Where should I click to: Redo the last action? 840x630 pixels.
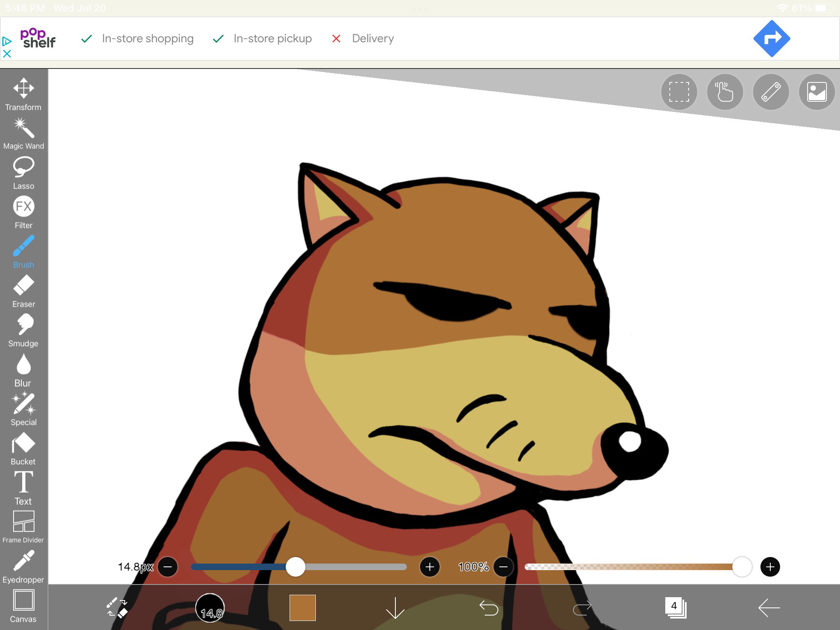click(582, 607)
